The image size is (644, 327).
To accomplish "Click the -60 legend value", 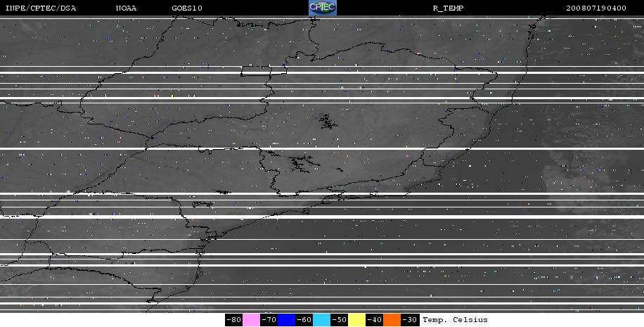I will coord(304,320).
